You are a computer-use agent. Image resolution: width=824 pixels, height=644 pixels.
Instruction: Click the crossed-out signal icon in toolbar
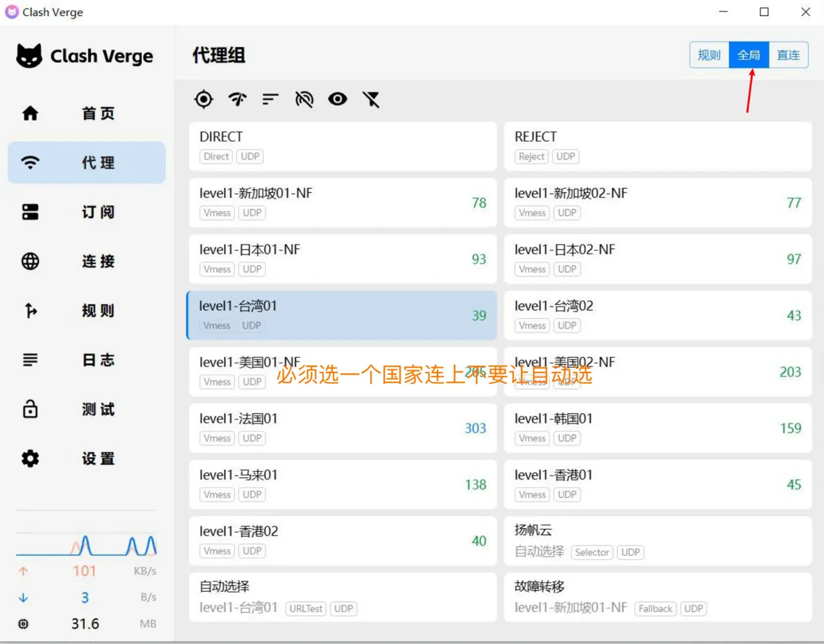[x=304, y=100]
